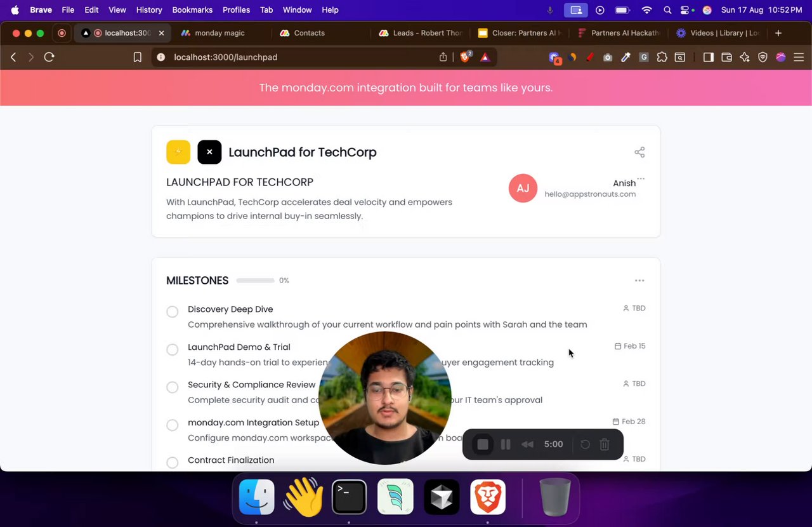Click the hello@appstronauts.com email address
The image size is (812, 527).
[590, 194]
